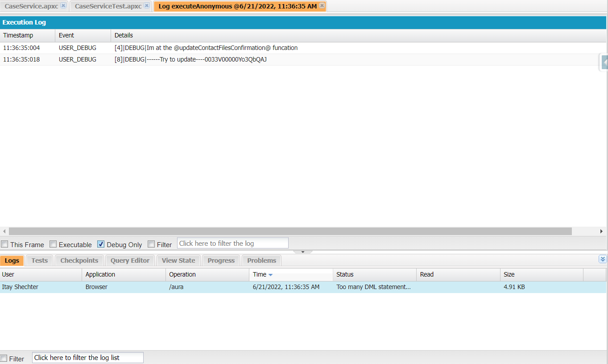
Task: Click the execution log scroll-left arrow
Action: click(4, 231)
